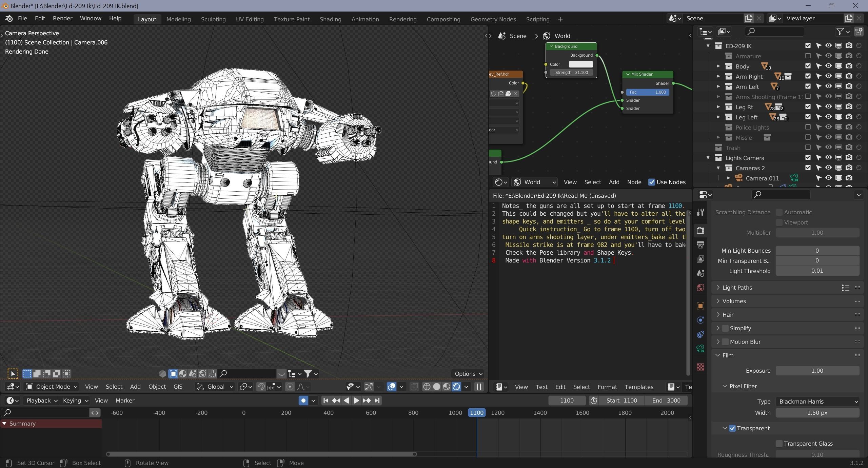Open the Render properties tab

click(701, 230)
